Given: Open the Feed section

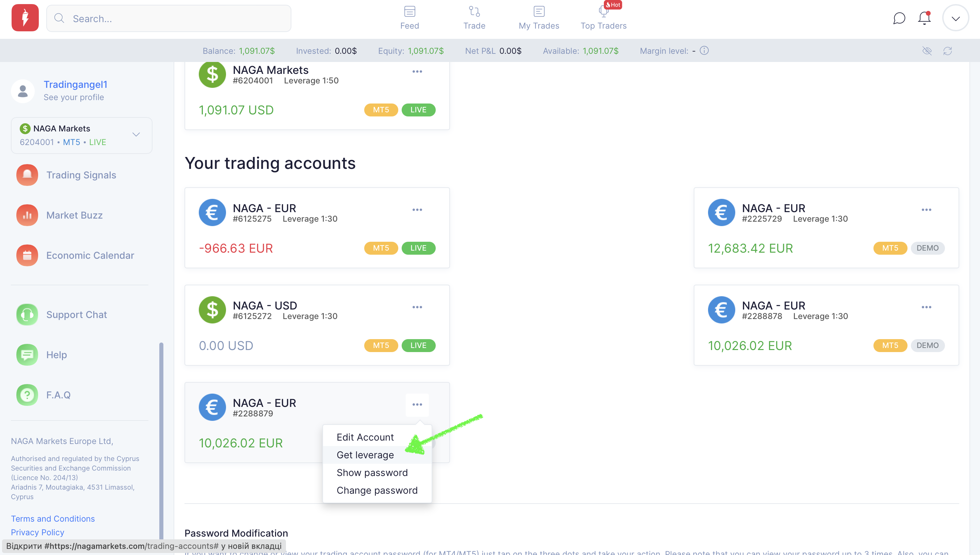Looking at the screenshot, I should (409, 18).
